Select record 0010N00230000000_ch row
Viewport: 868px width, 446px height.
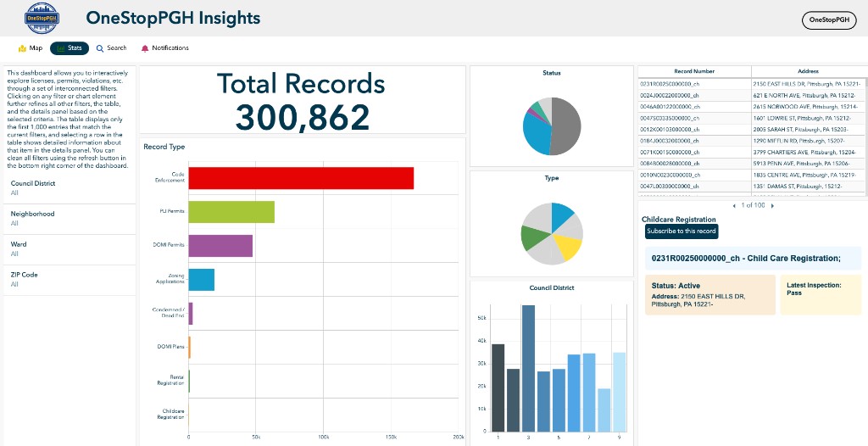click(753, 175)
